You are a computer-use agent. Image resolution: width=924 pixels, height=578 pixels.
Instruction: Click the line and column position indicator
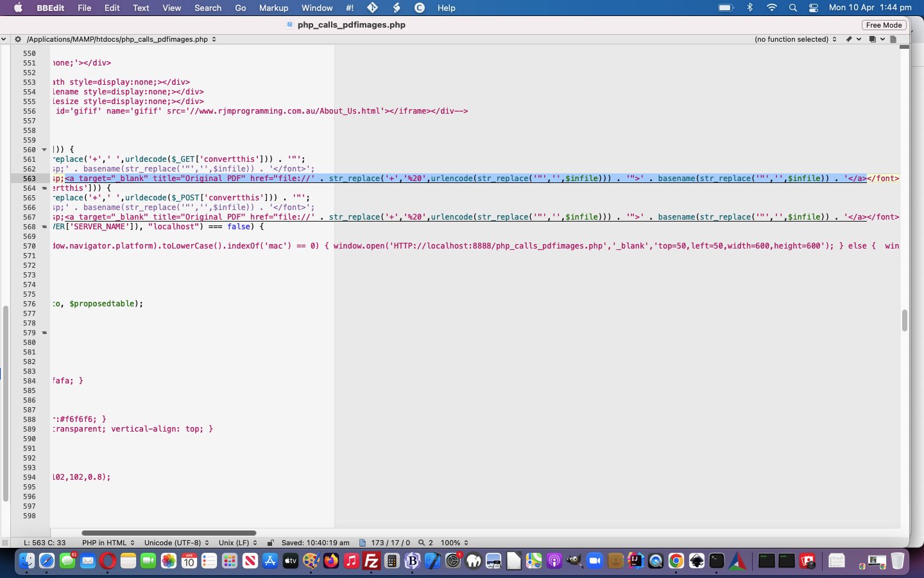44,543
